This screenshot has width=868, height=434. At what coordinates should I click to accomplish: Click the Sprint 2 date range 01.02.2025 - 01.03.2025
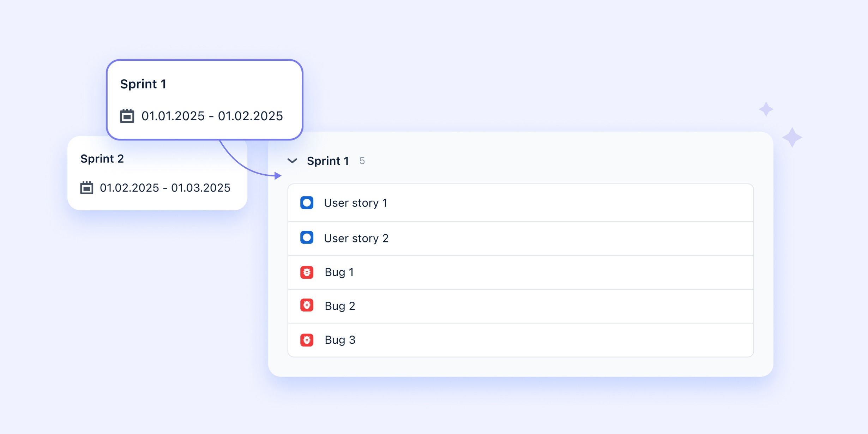(165, 188)
